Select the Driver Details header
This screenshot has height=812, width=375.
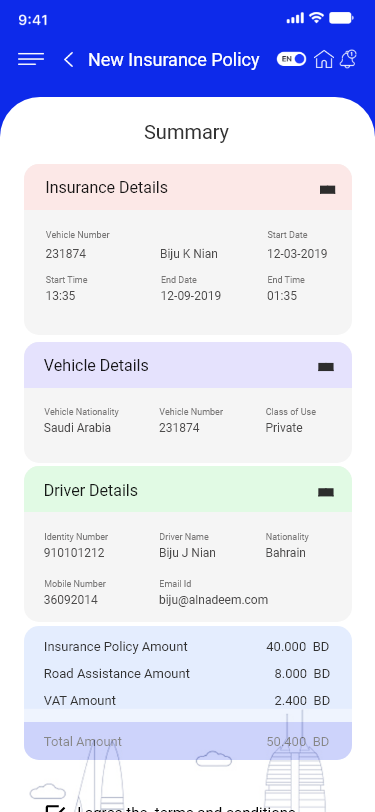(x=188, y=489)
